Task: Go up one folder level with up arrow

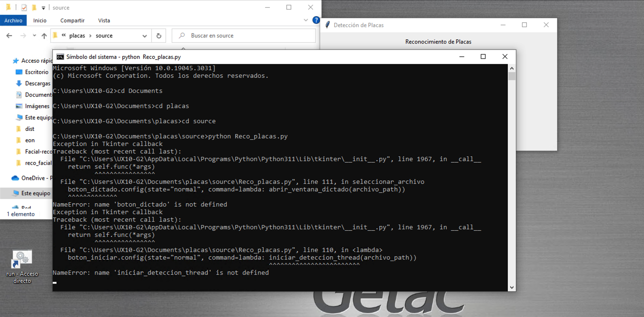Action: pyautogui.click(x=44, y=36)
